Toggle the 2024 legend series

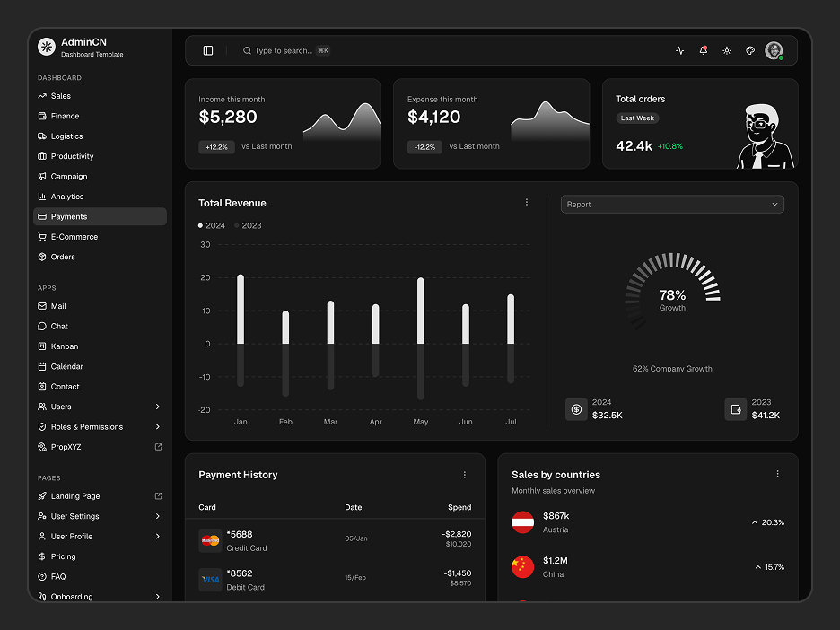point(212,225)
